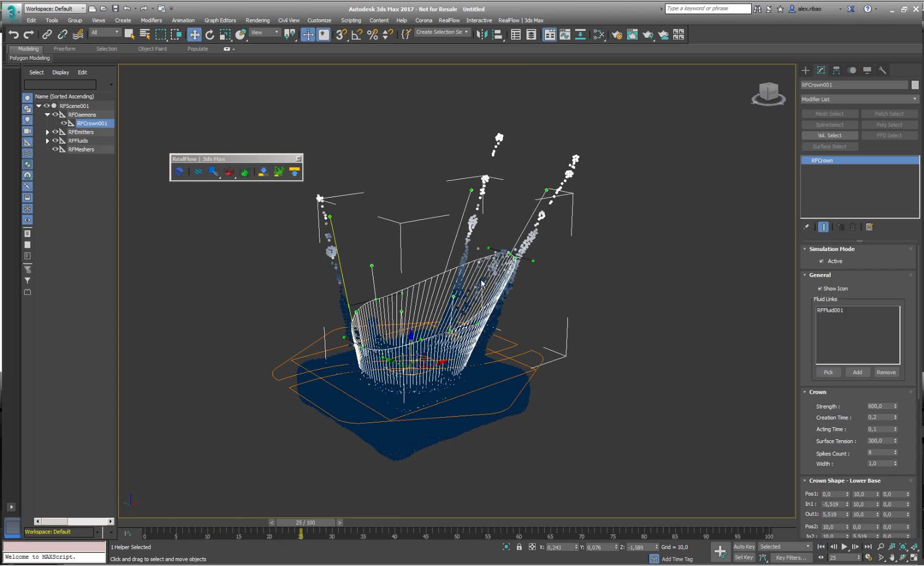Viewport: 924px width, 566px height.
Task: Choose the Select Object tool
Action: (x=129, y=35)
